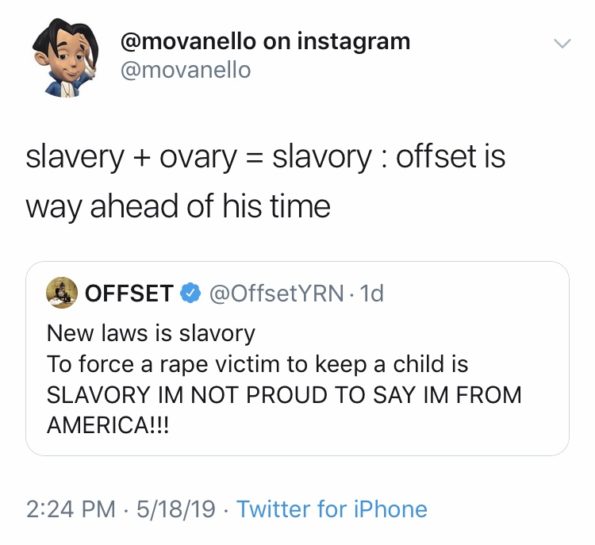This screenshot has width=595, height=545.
Task: Click the quoted tweet's 1d timestamp
Action: pyautogui.click(x=372, y=293)
